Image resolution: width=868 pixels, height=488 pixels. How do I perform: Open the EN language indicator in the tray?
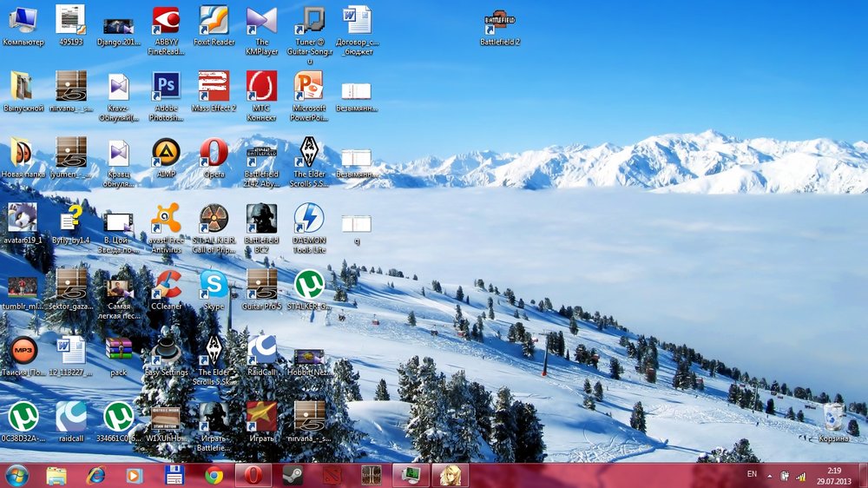click(x=752, y=474)
